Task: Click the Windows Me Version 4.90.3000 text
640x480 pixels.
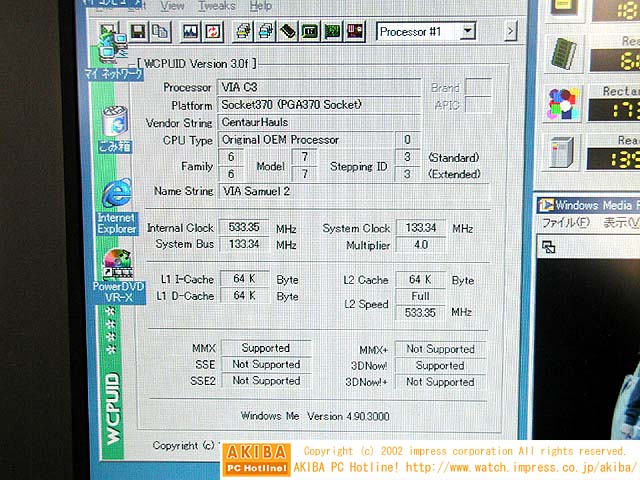Action: click(315, 416)
